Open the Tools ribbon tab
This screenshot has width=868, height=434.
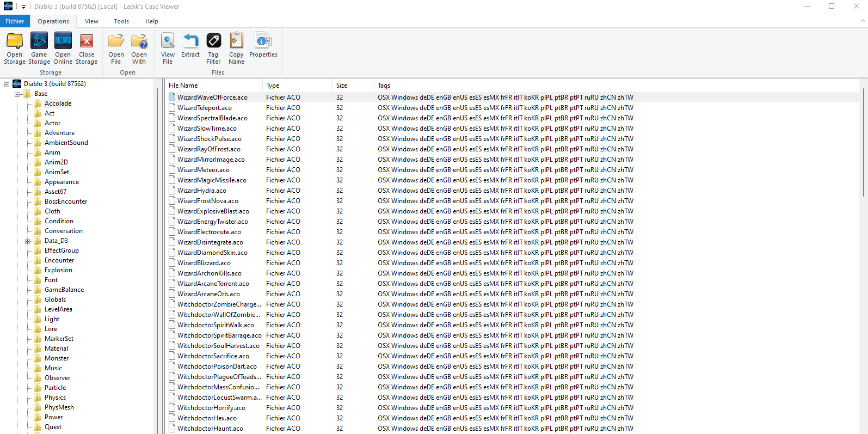121,21
